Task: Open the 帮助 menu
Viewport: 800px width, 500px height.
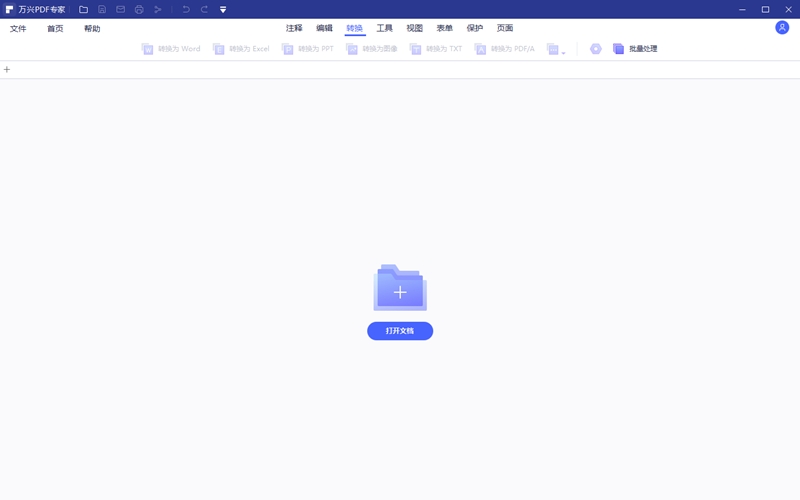Action: (92, 29)
